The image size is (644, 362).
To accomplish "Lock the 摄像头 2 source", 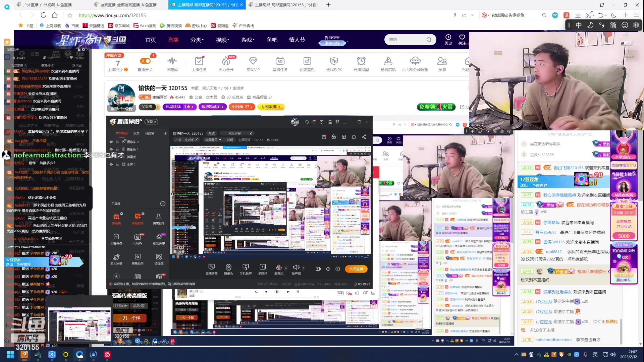I will pyautogui.click(x=117, y=142).
